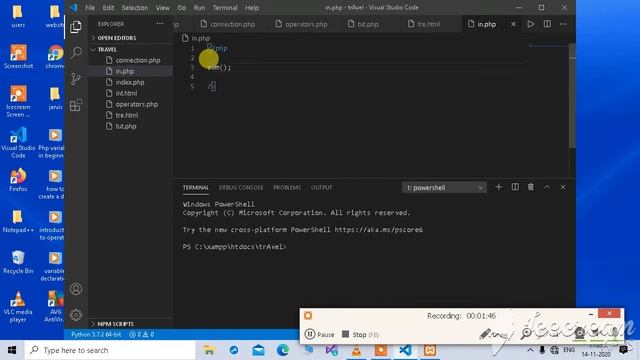Image resolution: width=640 pixels, height=360 pixels.
Task: Switch to the Output panel tab
Action: click(x=321, y=187)
